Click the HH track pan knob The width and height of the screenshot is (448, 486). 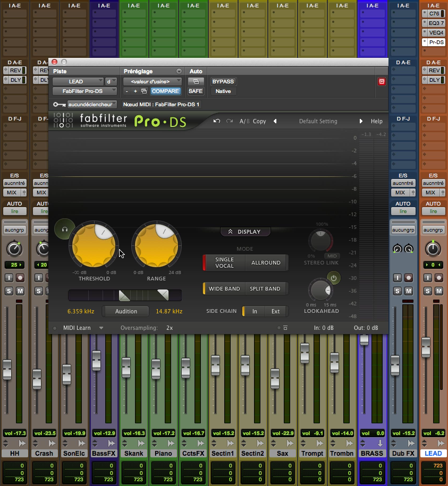point(14,249)
